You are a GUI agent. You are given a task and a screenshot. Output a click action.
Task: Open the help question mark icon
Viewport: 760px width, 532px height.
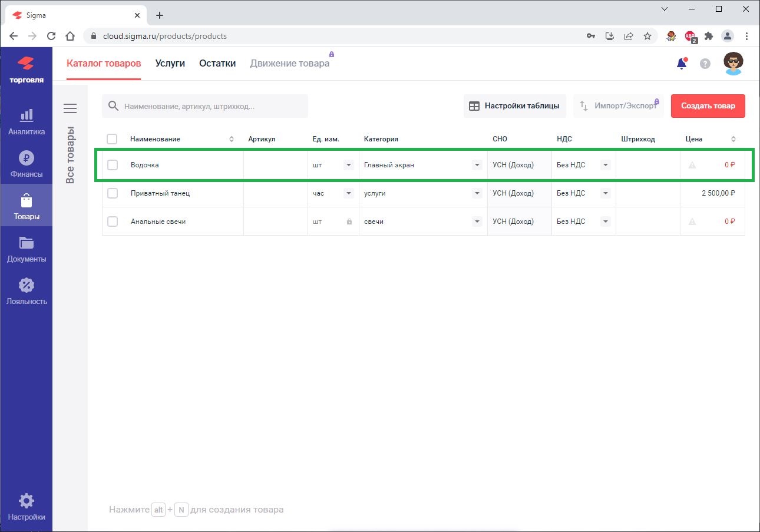tap(705, 64)
